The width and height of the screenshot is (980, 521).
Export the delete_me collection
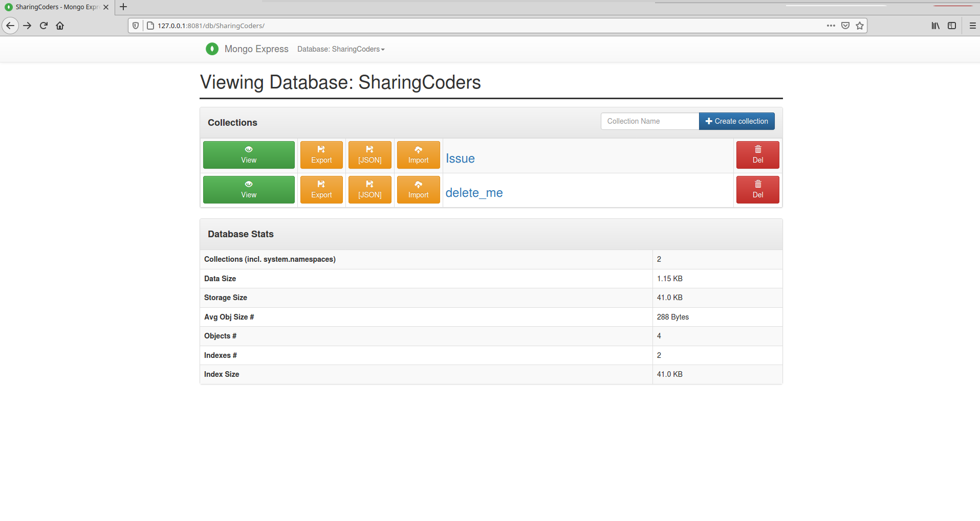(x=321, y=190)
